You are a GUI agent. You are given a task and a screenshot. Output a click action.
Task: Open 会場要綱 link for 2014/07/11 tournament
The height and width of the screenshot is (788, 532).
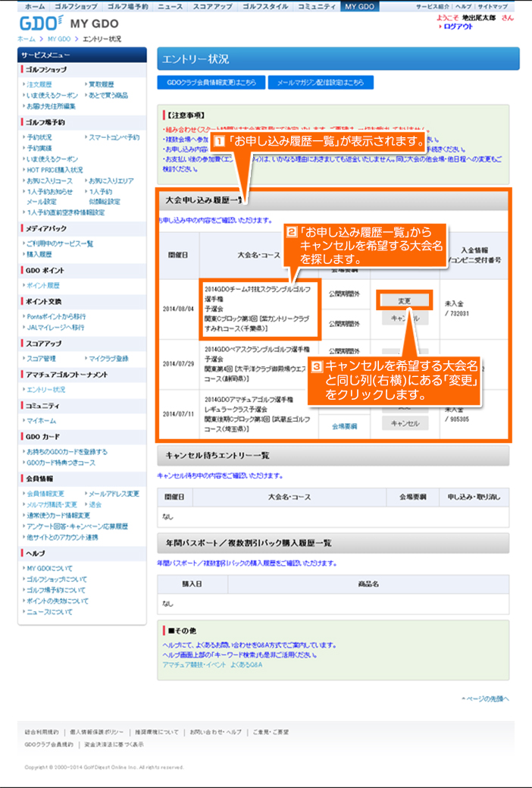(x=344, y=426)
